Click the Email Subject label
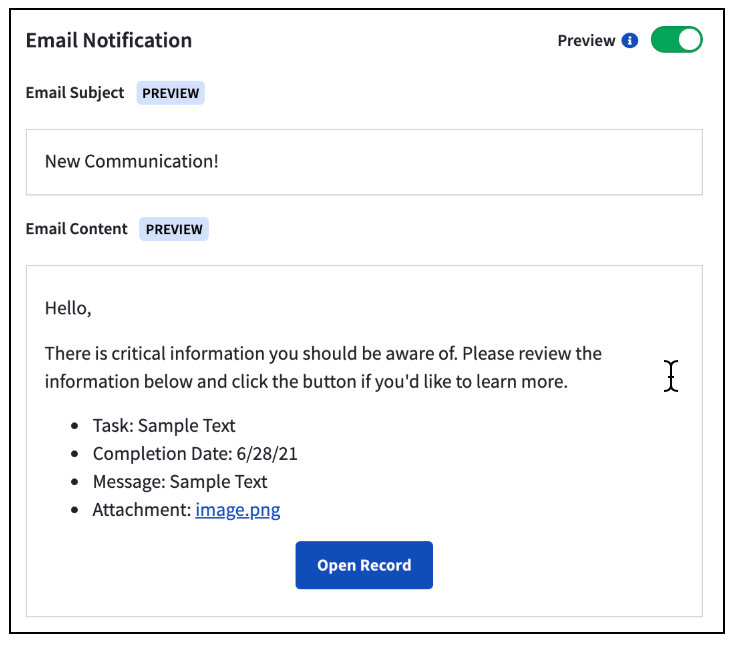 click(x=75, y=93)
